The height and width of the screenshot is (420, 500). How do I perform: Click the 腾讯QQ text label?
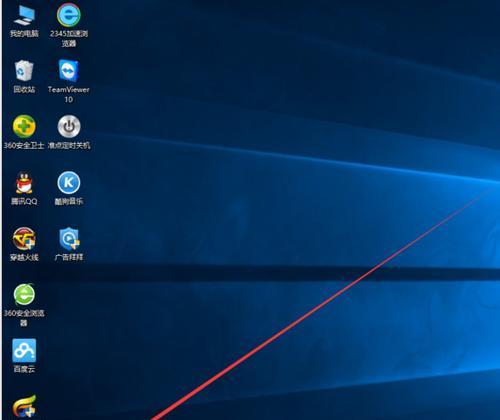[24, 201]
